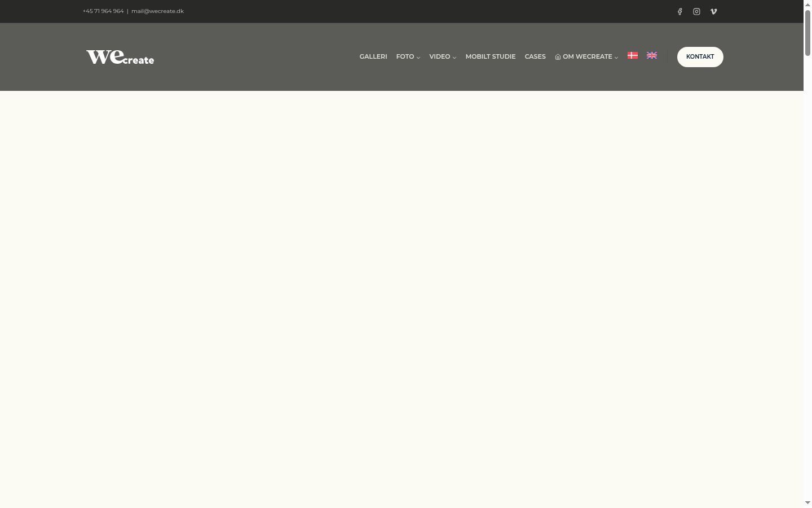Switch language with UK flag
812x508 pixels.
652,55
